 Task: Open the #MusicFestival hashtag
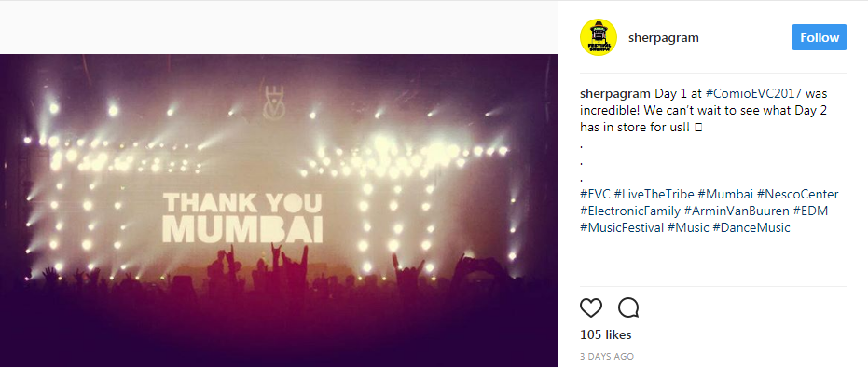click(622, 227)
